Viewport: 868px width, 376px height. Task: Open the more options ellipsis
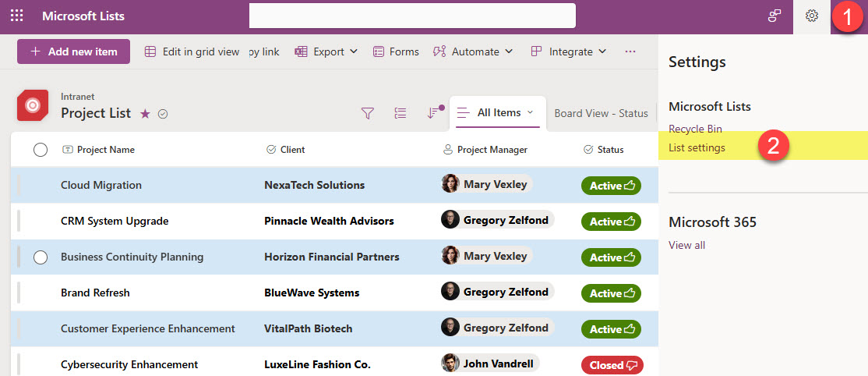tap(630, 51)
